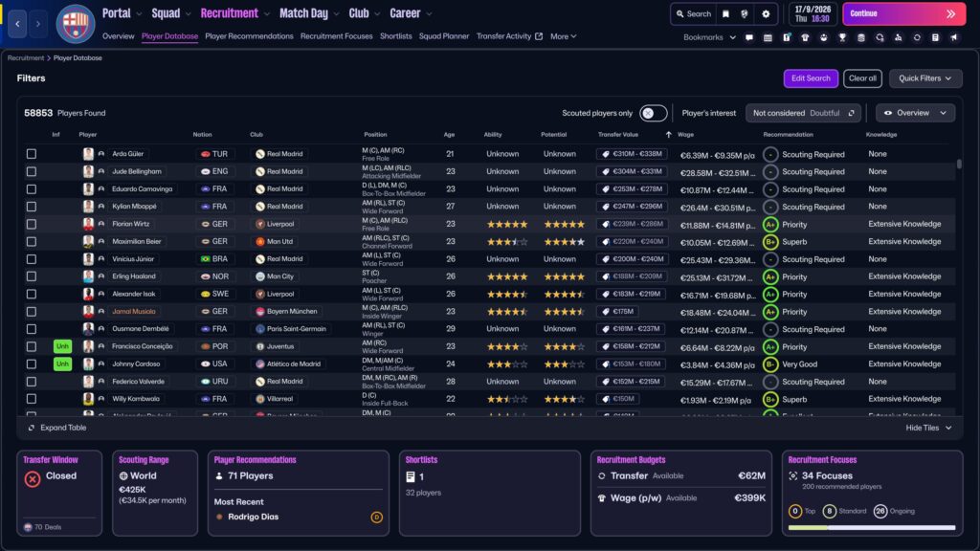This screenshot has width=980, height=551.
Task: Open the Quick Filters dropdown
Action: click(925, 78)
